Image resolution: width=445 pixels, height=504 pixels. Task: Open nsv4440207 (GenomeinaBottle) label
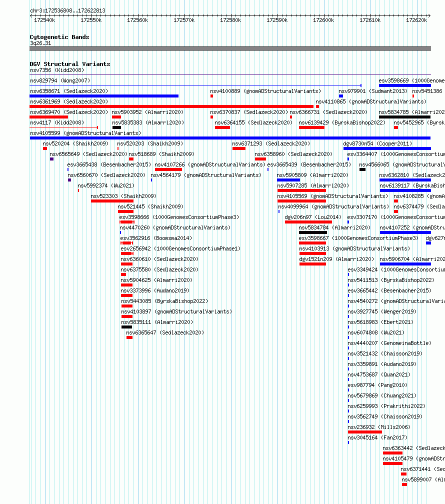click(x=389, y=343)
